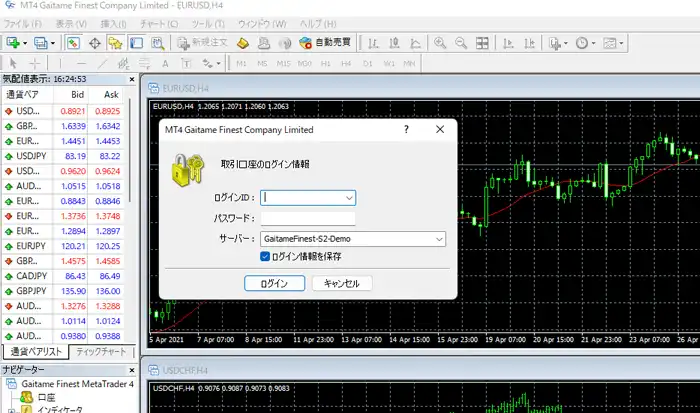Switch chart to candlestick style

(x=394, y=43)
